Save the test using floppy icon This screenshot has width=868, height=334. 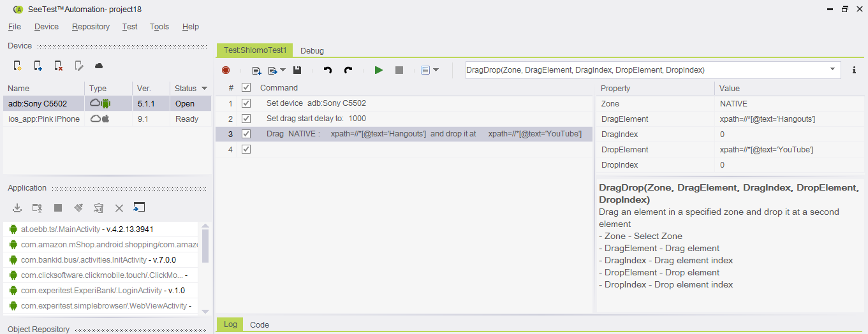click(x=297, y=70)
